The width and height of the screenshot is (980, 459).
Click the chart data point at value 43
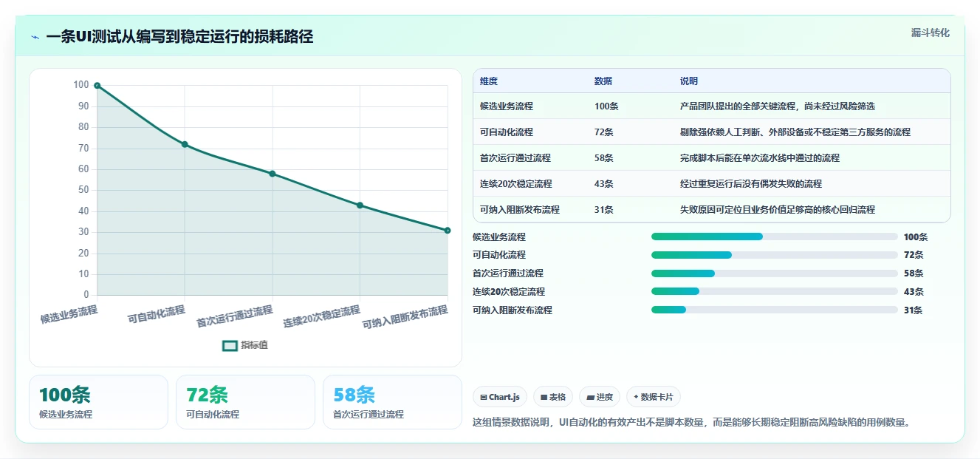click(x=360, y=205)
